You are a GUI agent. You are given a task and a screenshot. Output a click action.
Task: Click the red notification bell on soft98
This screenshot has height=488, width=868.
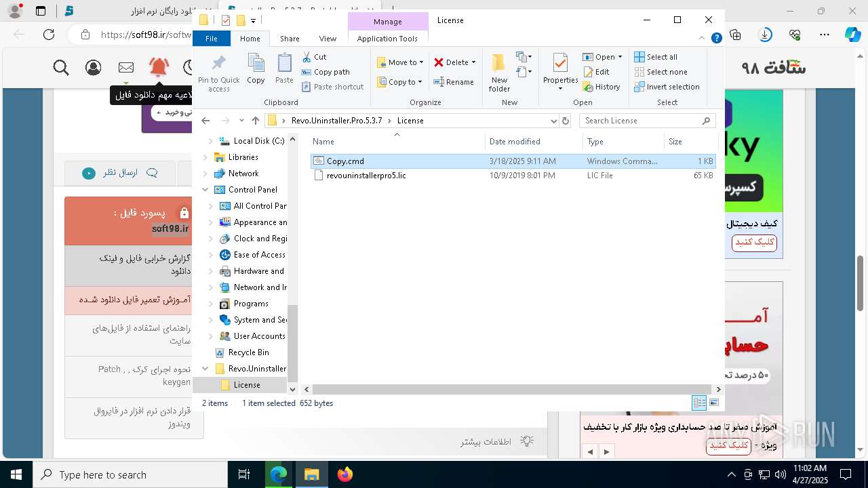[x=159, y=67]
